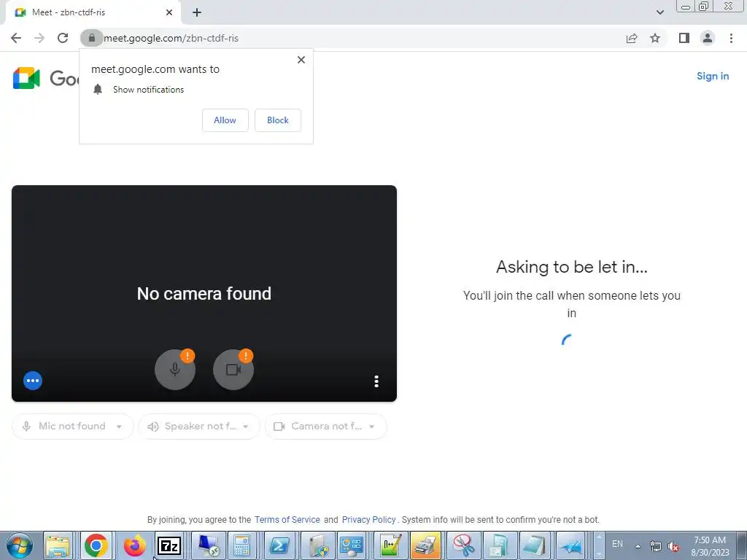Click the muted volume tray icon
Viewport: 747px width, 560px height.
click(x=673, y=547)
